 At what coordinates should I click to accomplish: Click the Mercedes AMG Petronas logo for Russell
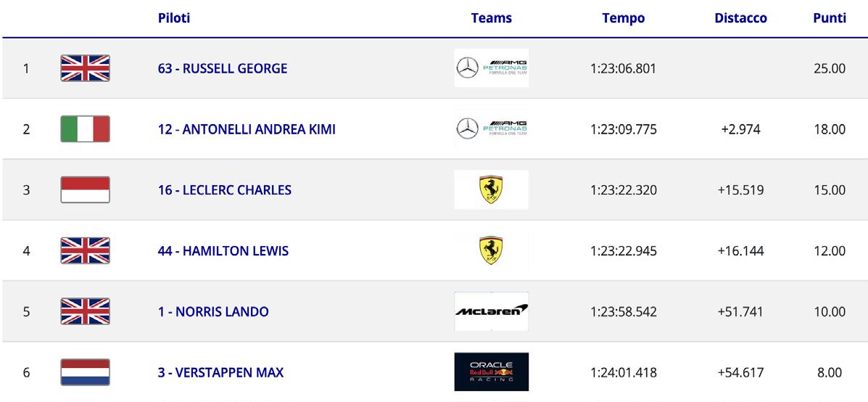tap(492, 68)
